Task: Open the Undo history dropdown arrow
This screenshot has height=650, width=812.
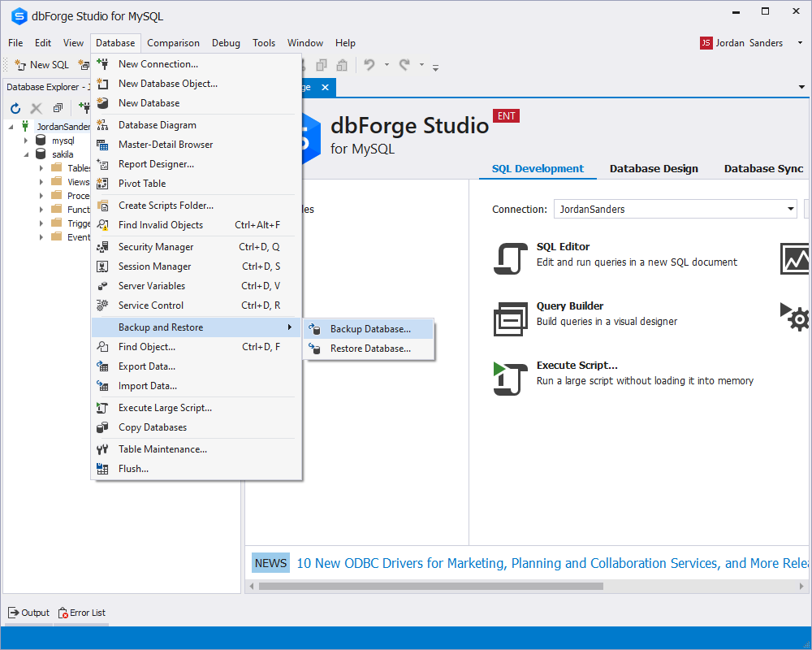Action: [x=387, y=65]
